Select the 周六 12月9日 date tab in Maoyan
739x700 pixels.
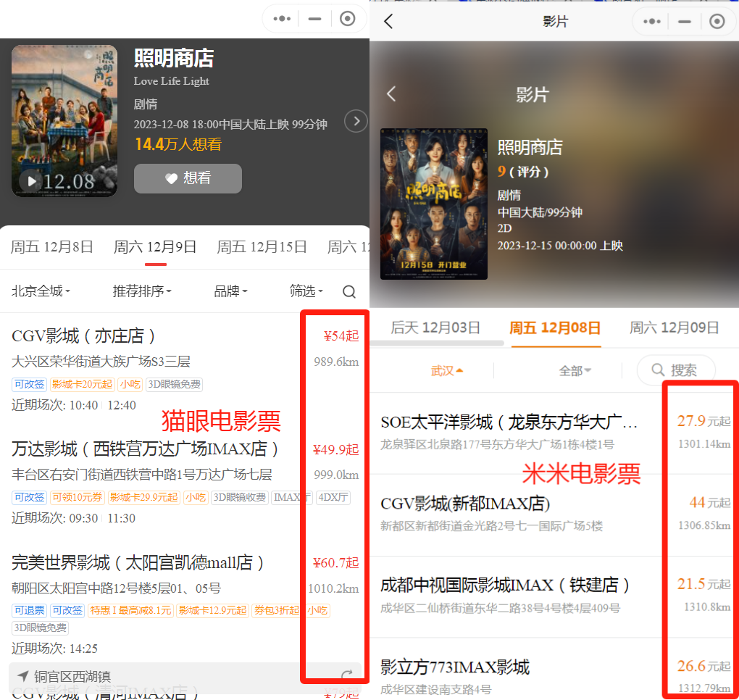tap(155, 247)
